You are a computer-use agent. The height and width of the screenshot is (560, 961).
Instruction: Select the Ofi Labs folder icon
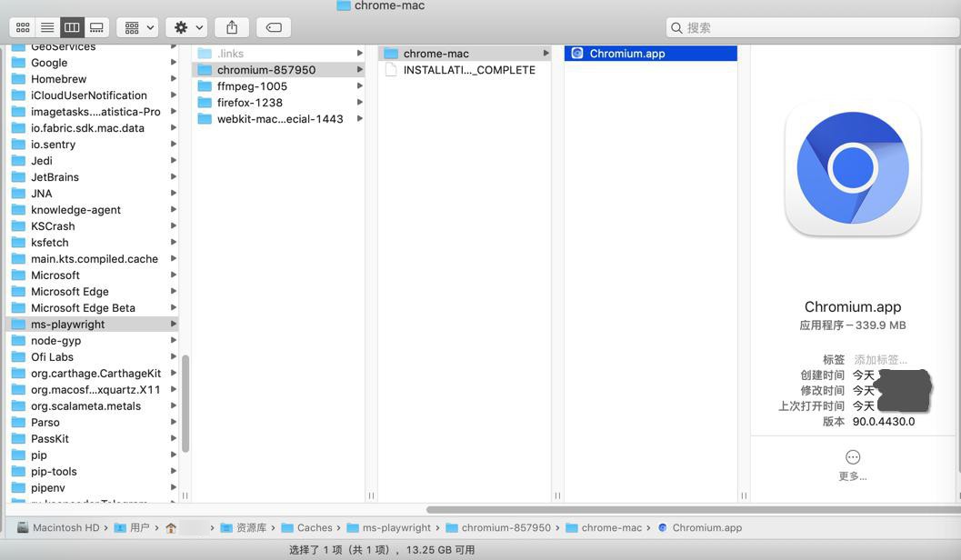(x=19, y=356)
